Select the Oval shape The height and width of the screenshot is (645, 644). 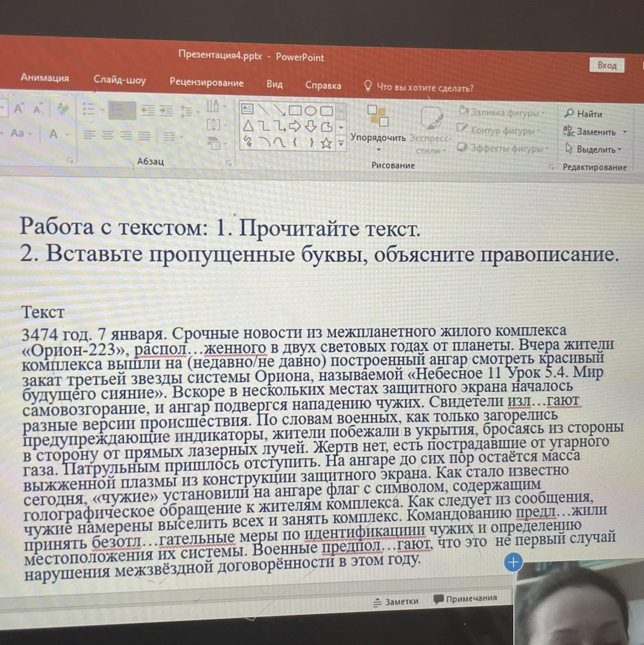pos(311,110)
